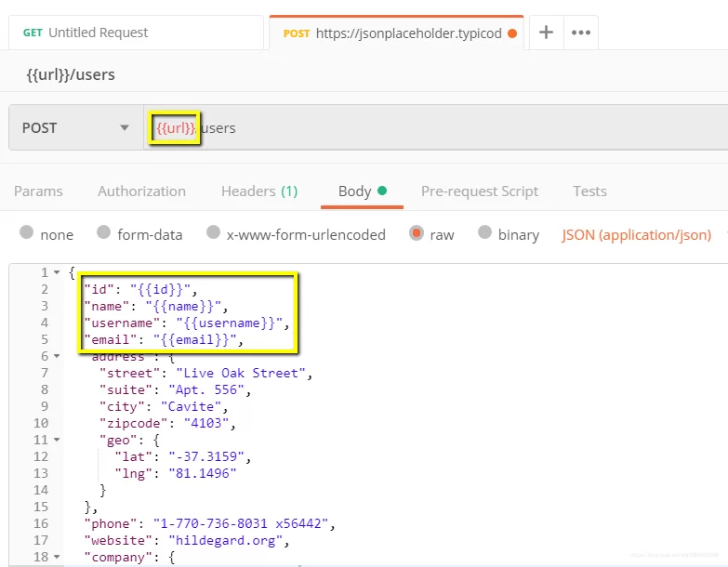
Task: Select the POST jsonplaceholder request tab
Action: pos(396,33)
